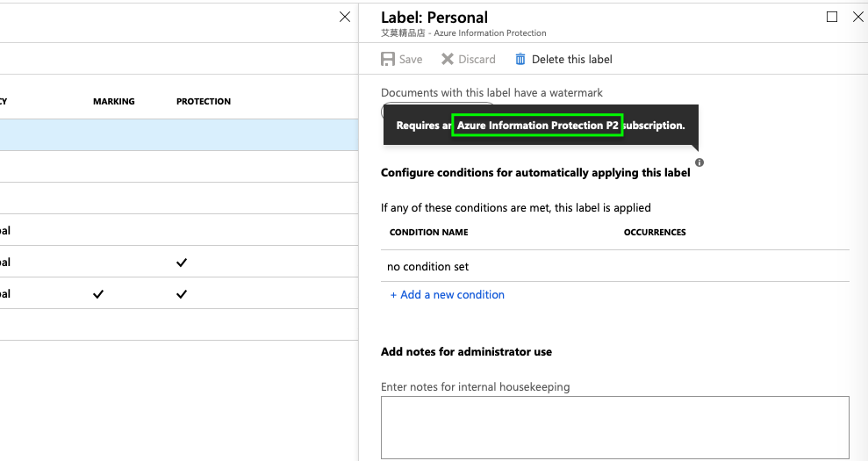Click the trash can delete icon
The height and width of the screenshot is (461, 868).
pos(520,60)
